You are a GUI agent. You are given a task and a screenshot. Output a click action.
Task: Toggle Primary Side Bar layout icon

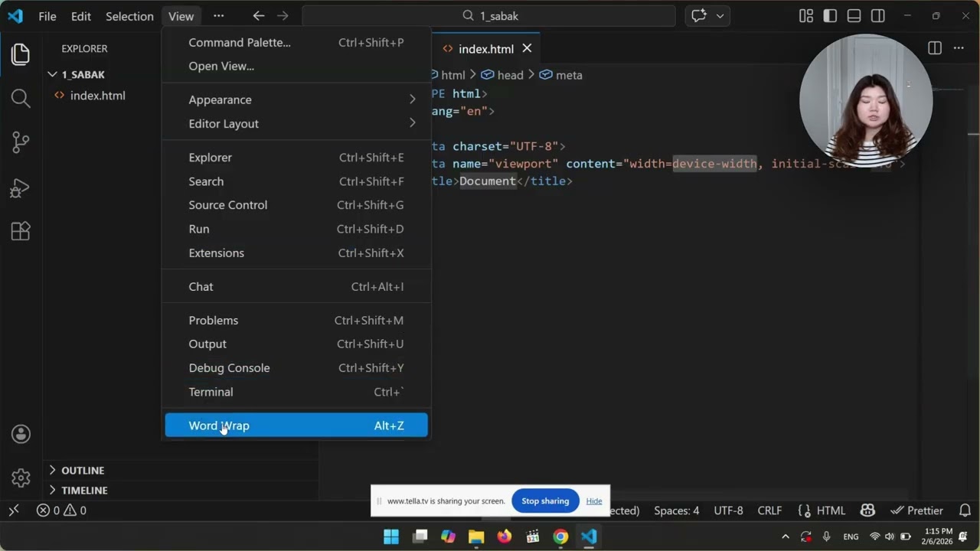pos(830,16)
